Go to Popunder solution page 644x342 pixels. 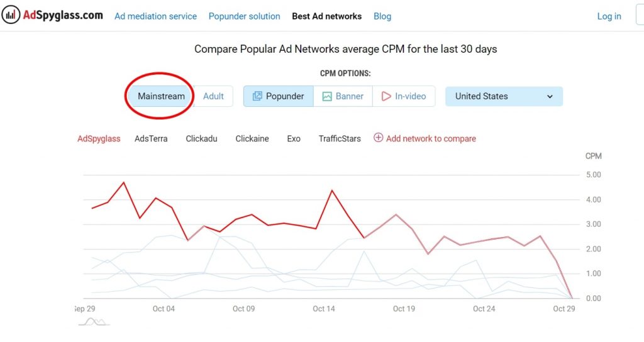[245, 16]
